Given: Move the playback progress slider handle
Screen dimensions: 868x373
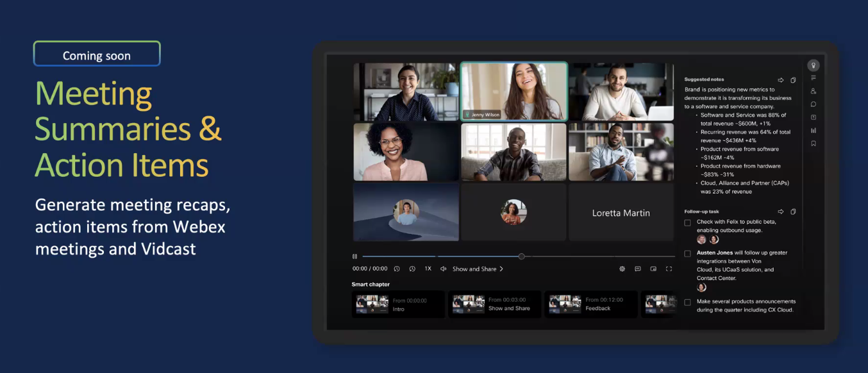Looking at the screenshot, I should coord(521,256).
